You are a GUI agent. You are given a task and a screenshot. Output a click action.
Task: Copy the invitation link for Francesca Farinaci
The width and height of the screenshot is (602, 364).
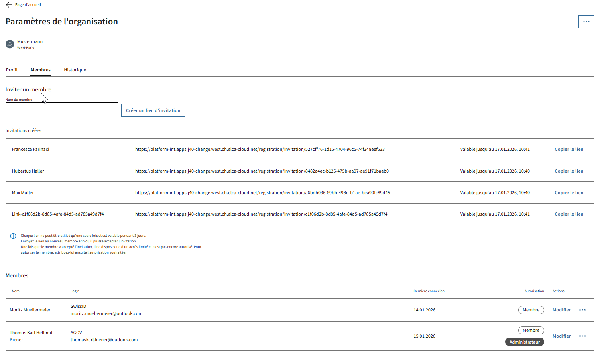569,149
